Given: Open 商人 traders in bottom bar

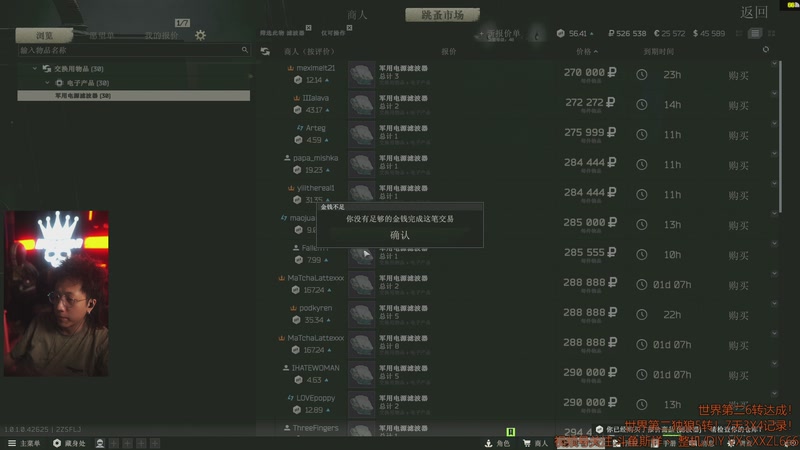Looking at the screenshot, I should coord(535,443).
